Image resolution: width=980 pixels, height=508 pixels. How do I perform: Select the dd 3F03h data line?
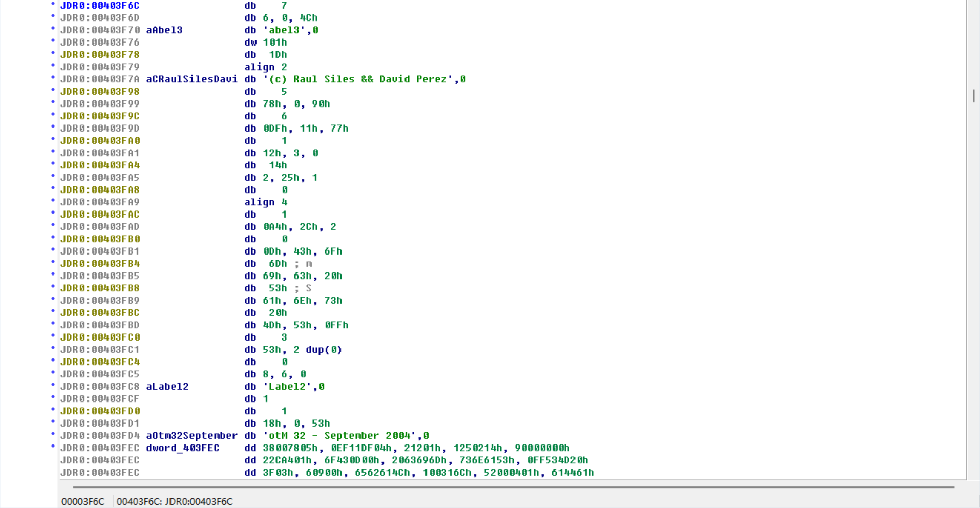pyautogui.click(x=419, y=473)
